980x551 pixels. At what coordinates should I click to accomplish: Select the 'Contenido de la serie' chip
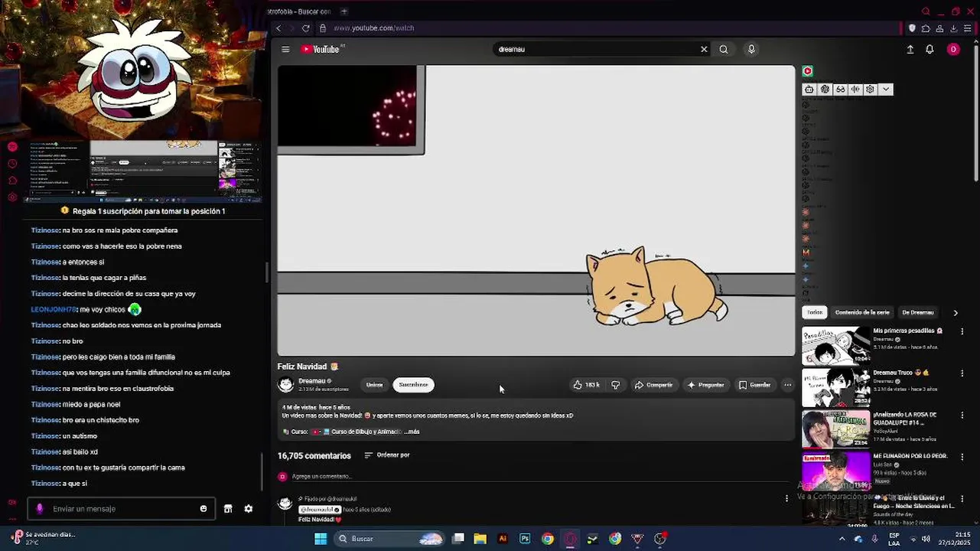click(862, 312)
